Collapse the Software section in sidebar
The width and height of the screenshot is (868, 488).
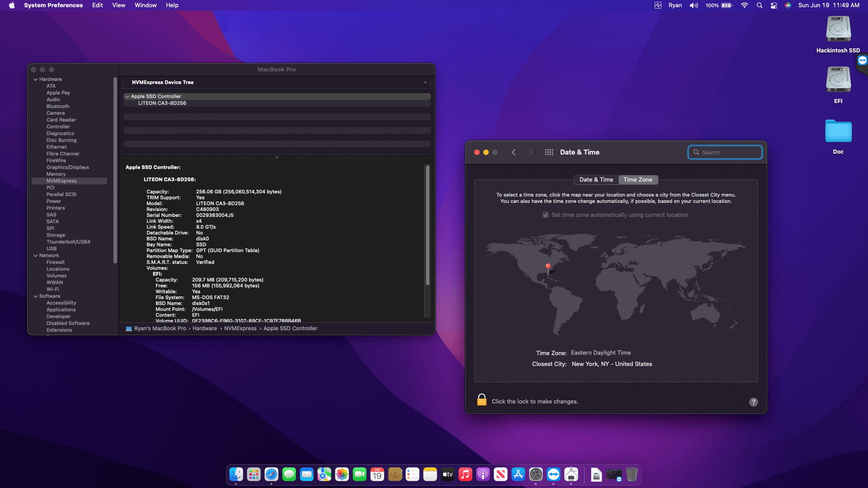pos(36,296)
